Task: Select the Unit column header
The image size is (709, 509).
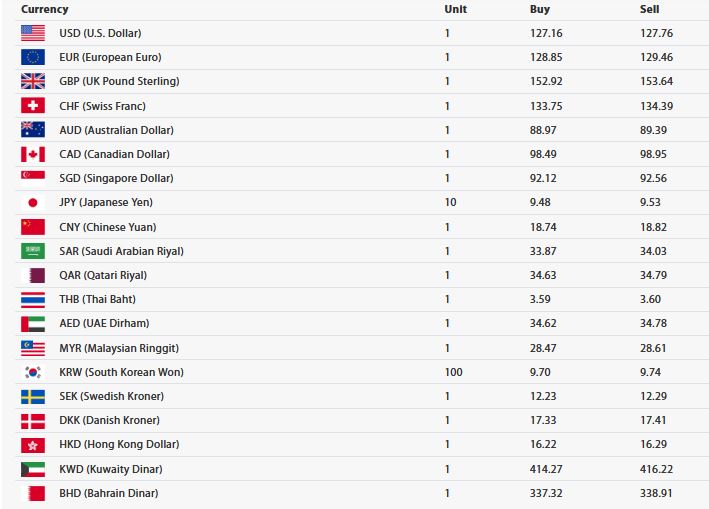Action: pos(455,9)
